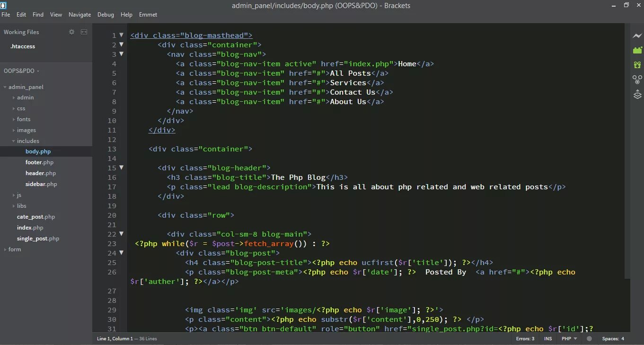Click the Line 1, Column 1 cursor status

tap(115, 338)
